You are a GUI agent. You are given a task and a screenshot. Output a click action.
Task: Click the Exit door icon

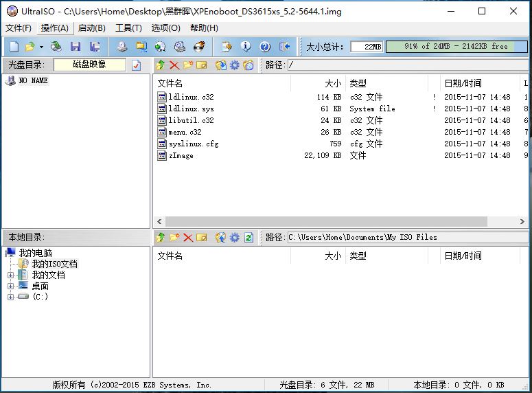[284, 47]
